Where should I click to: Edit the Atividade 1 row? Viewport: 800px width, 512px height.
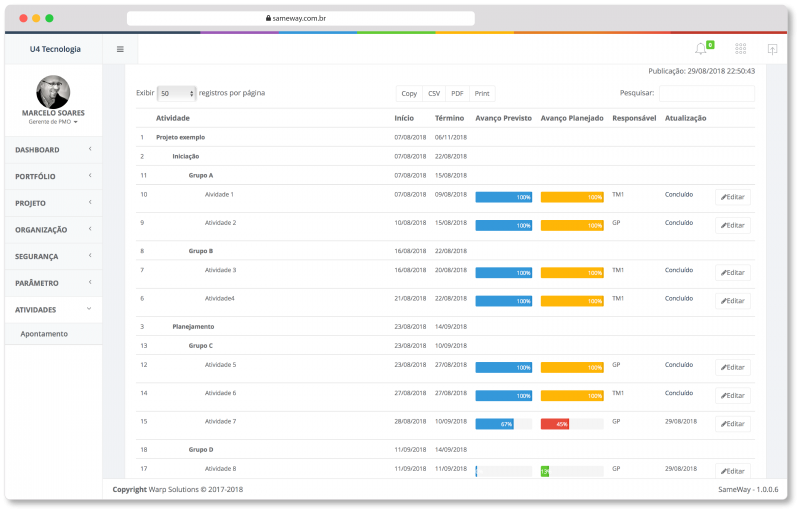733,198
